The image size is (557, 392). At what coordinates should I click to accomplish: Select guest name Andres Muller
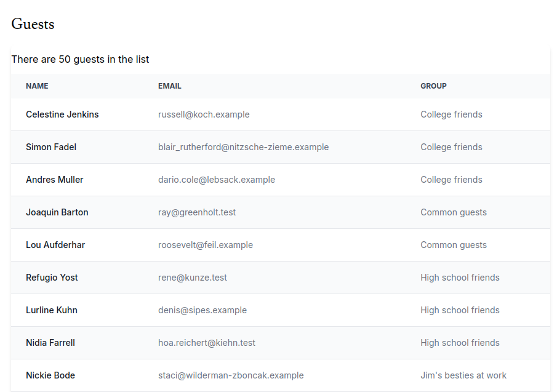[55, 180]
